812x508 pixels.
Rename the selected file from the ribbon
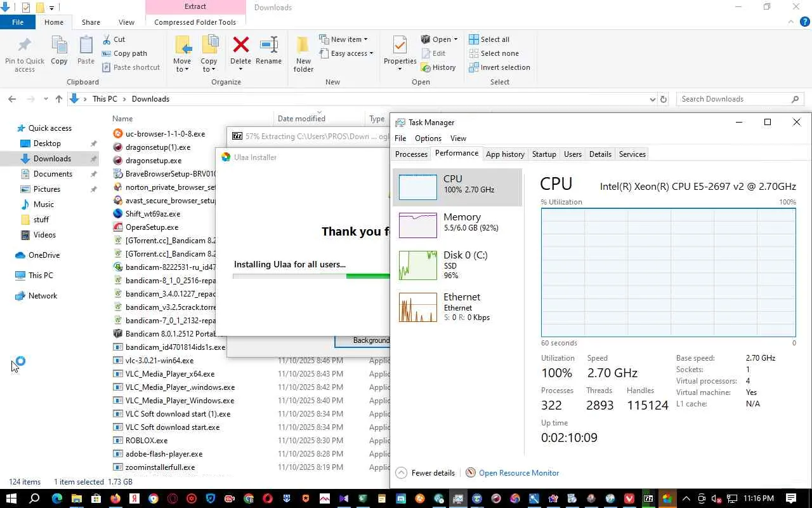[x=268, y=50]
